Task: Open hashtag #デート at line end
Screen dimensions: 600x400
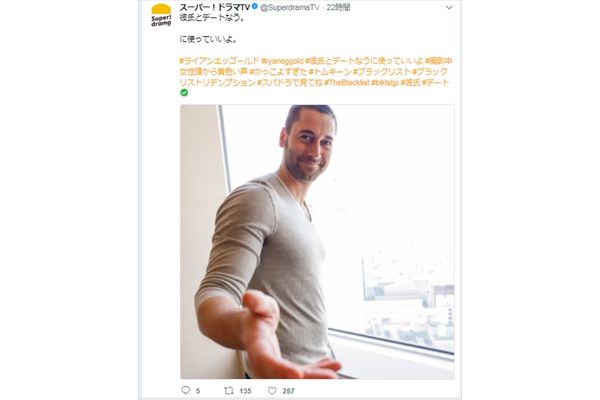Action: tap(435, 82)
